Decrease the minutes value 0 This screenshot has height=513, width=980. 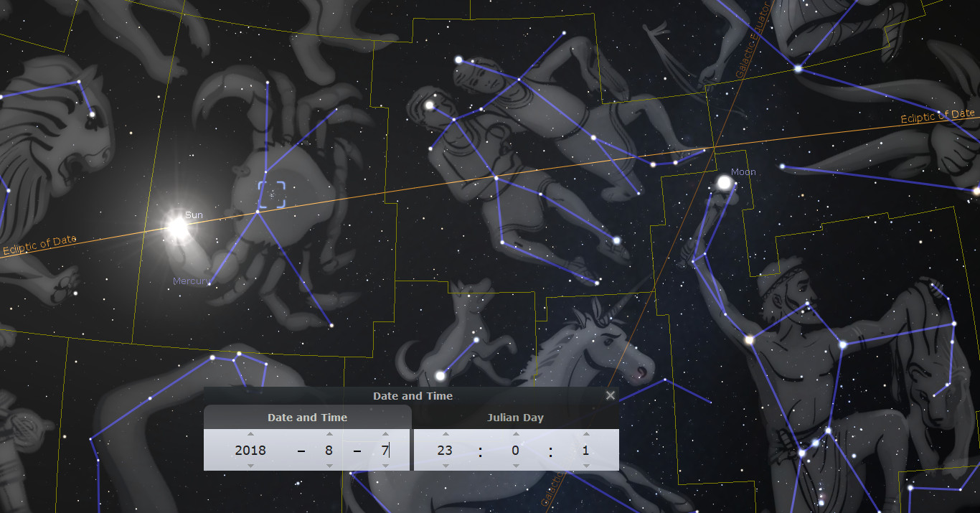pyautogui.click(x=516, y=466)
